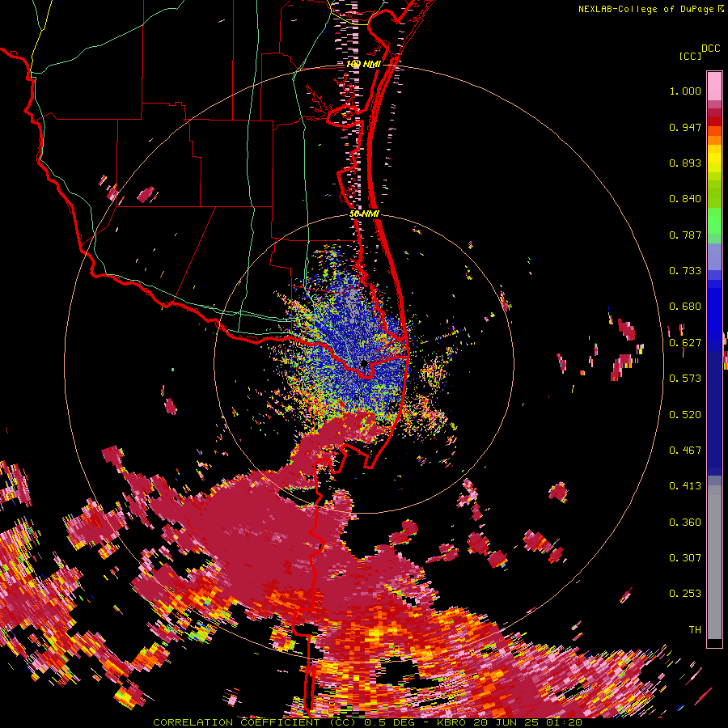Select the 0.787 legend value
728x728 pixels.
(x=685, y=235)
